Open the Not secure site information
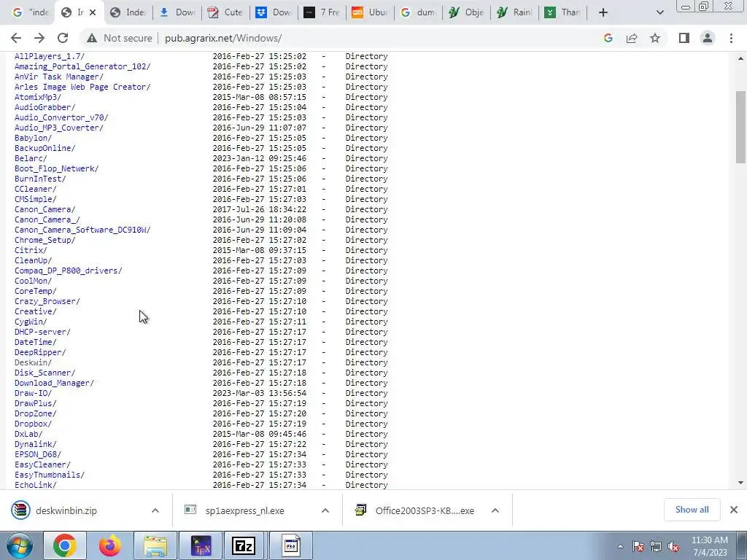This screenshot has width=747, height=560. [120, 38]
